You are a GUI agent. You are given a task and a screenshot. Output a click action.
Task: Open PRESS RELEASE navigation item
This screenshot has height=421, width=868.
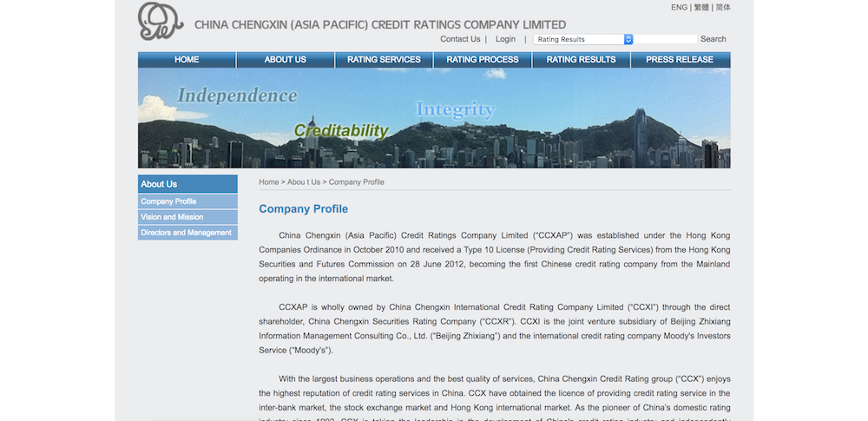680,60
